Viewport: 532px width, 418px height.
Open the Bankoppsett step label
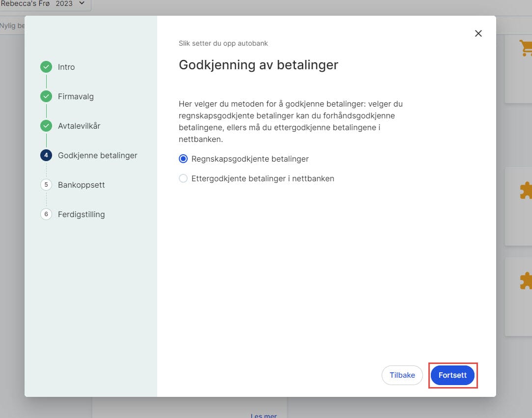pos(81,185)
